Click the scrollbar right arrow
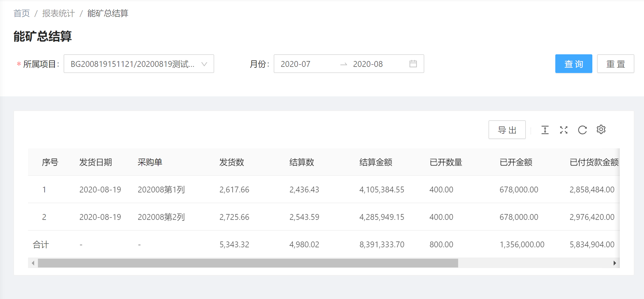This screenshot has width=644, height=299. click(615, 263)
